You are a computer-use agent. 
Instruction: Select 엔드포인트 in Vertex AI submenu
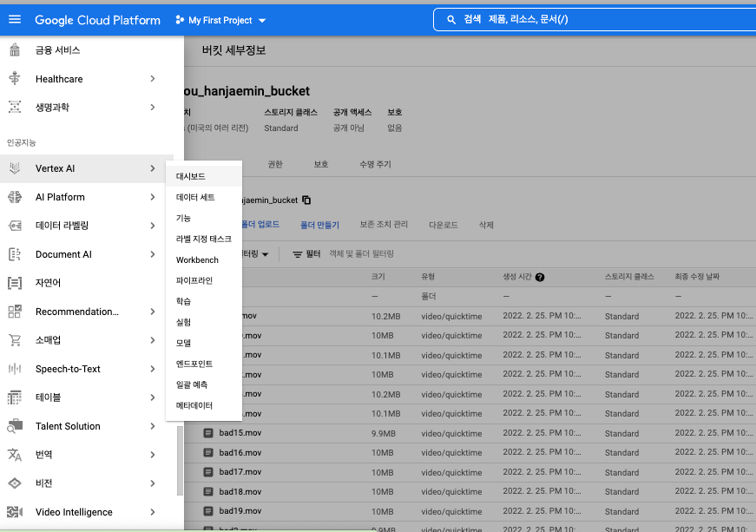tap(203, 364)
